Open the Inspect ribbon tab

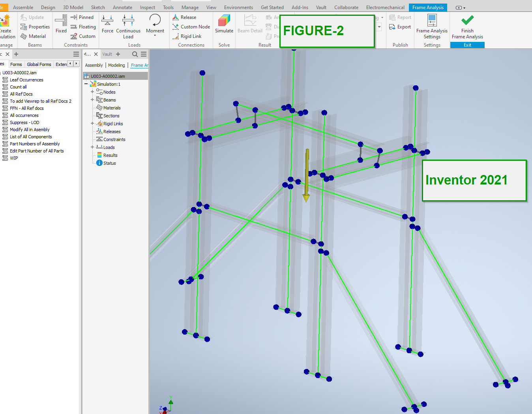pos(148,8)
